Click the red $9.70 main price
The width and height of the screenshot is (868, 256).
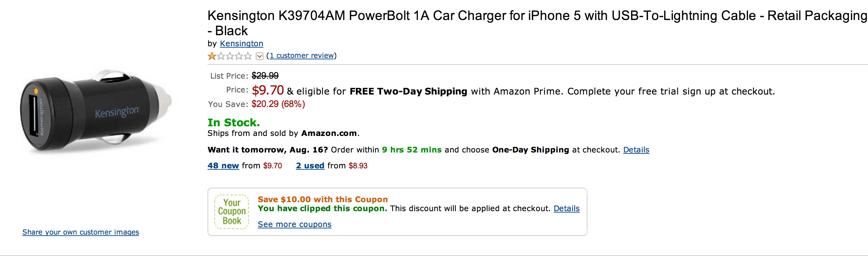(268, 90)
